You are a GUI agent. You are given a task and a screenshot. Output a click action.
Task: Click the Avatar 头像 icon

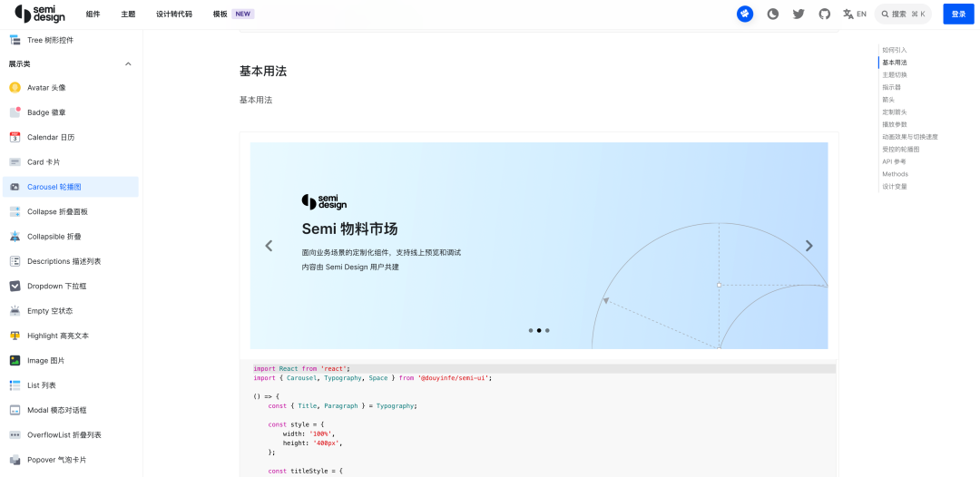point(15,87)
